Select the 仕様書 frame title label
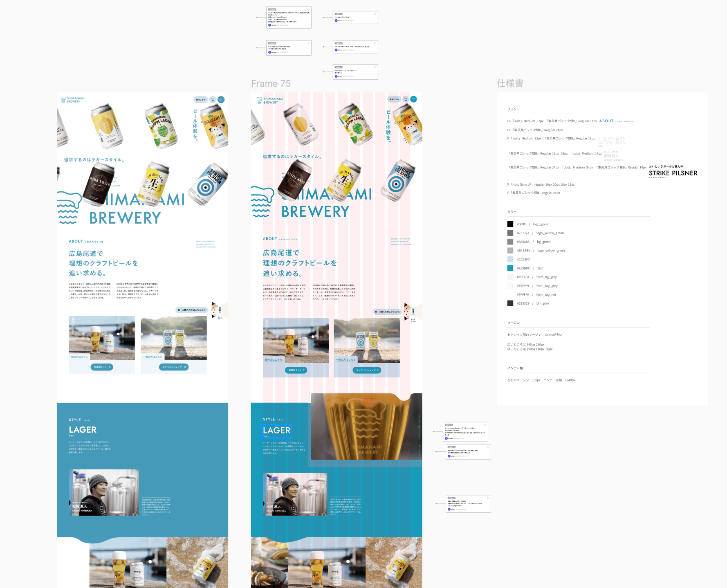Screen dimensions: 727x588 [x=510, y=83]
